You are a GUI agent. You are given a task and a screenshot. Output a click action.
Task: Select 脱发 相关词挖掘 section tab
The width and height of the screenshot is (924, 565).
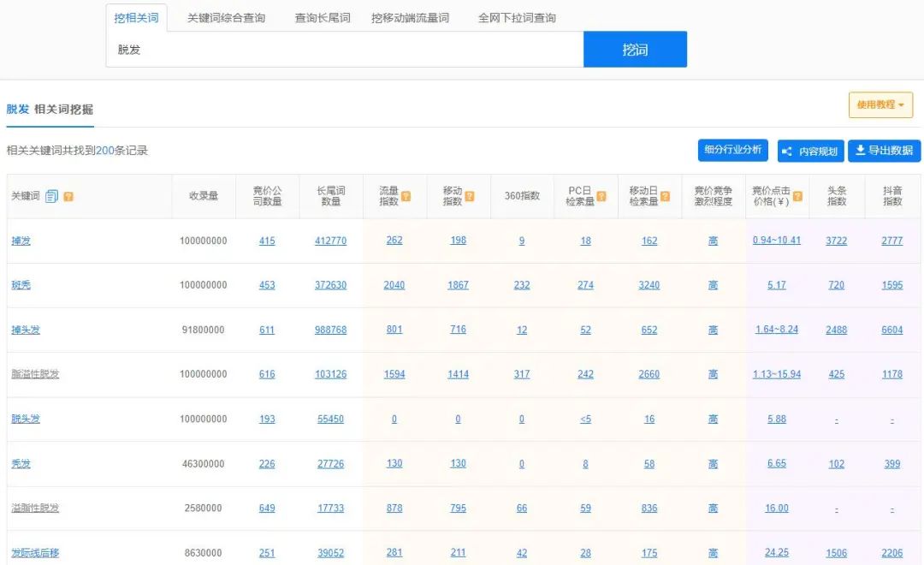(50, 109)
